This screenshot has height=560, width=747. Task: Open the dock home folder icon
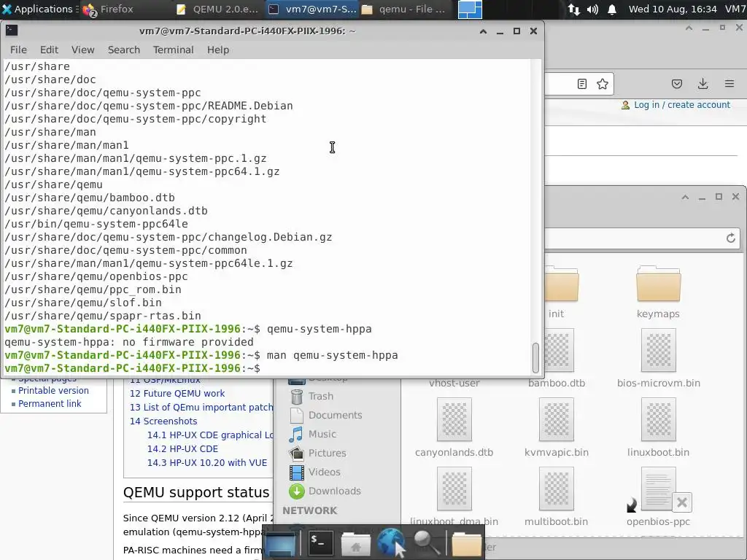click(355, 543)
